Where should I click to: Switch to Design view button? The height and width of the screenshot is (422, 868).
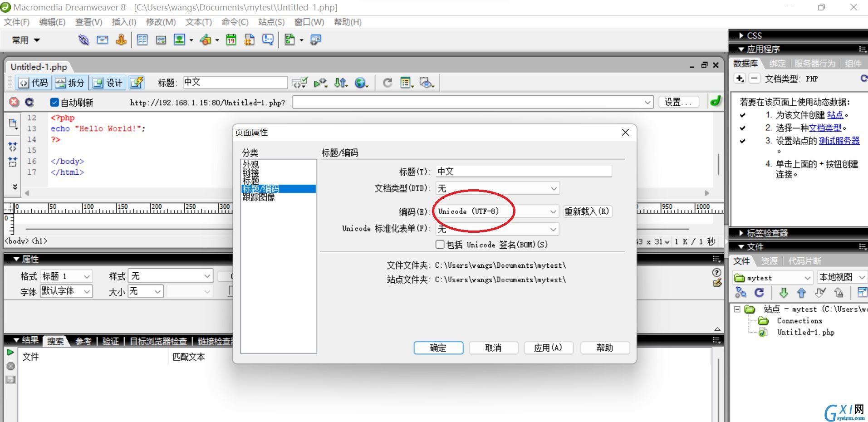pyautogui.click(x=108, y=83)
